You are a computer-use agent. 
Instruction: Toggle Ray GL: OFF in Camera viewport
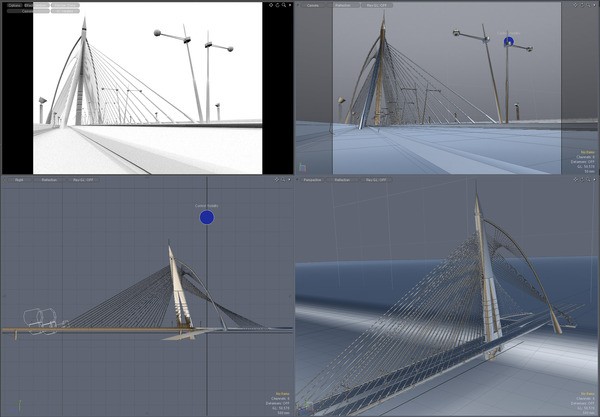point(376,5)
